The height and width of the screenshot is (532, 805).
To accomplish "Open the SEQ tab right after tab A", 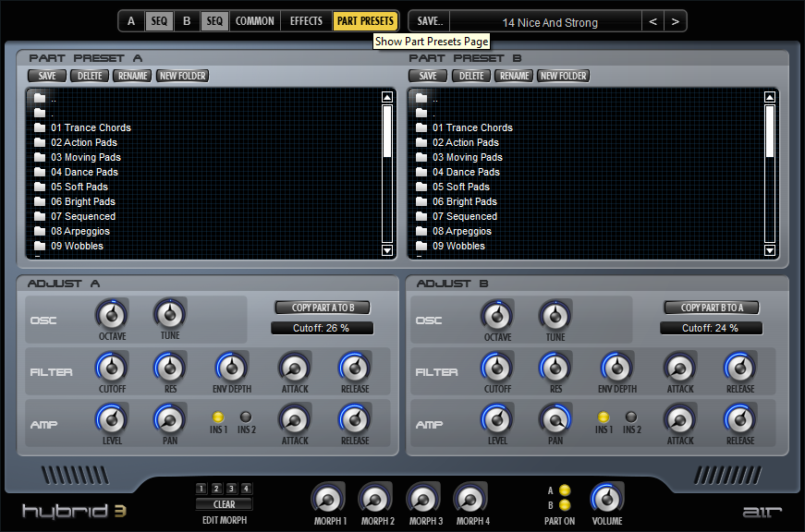I will pos(159,21).
